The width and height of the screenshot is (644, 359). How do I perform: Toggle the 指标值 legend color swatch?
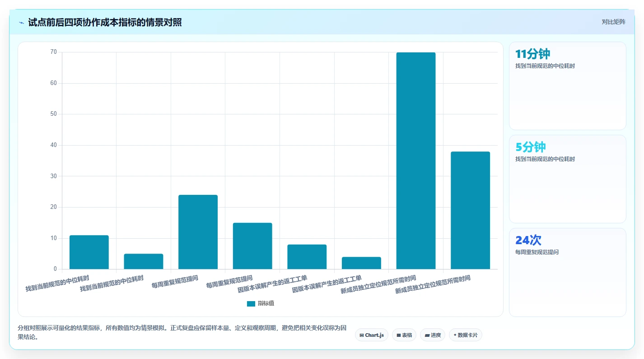point(251,303)
